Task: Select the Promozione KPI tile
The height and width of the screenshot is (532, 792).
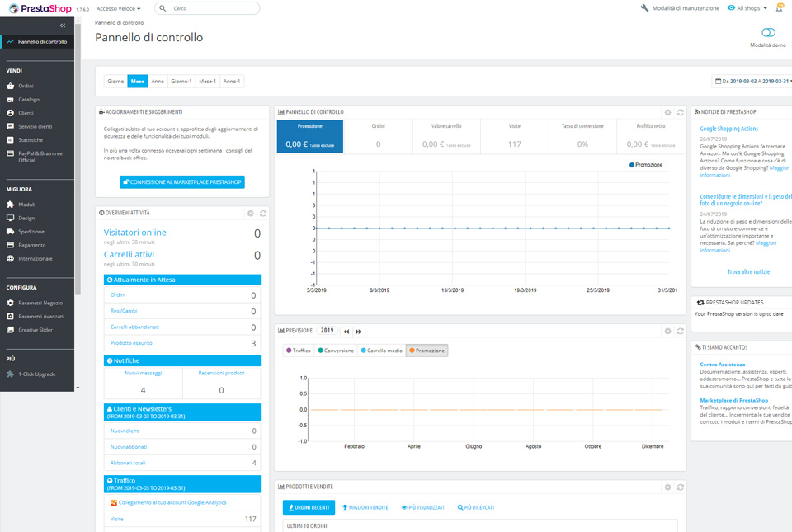Action: point(310,136)
